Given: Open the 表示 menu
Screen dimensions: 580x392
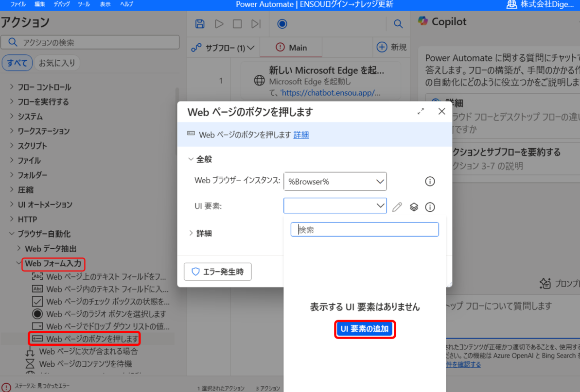Looking at the screenshot, I should click(105, 4).
